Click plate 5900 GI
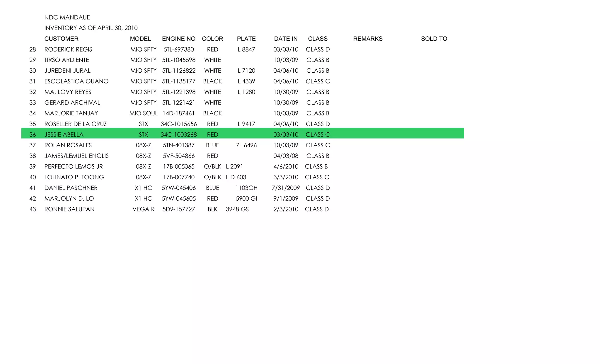The height and width of the screenshot is (364, 600). tap(246, 199)
